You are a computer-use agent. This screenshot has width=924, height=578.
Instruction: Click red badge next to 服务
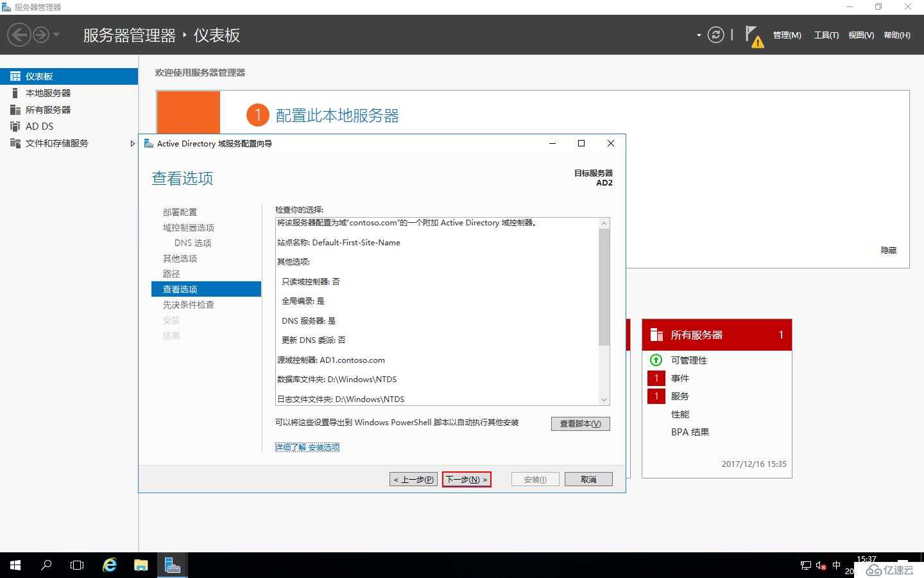click(x=656, y=396)
